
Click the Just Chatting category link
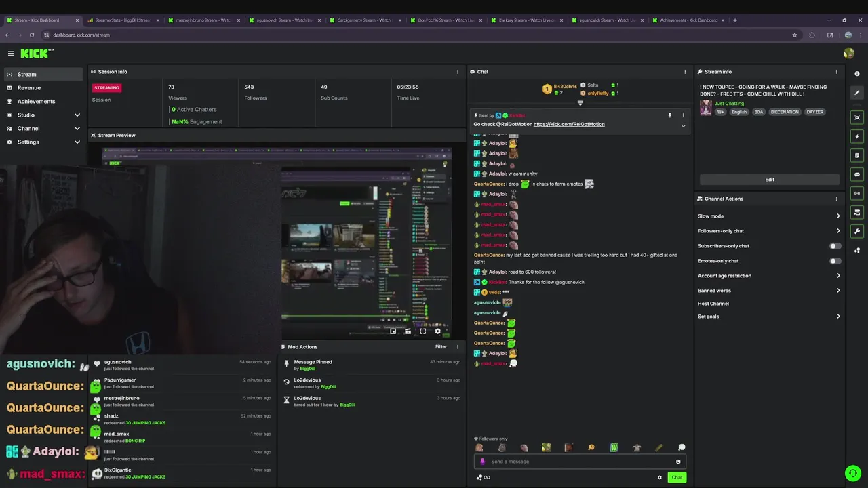click(x=729, y=104)
